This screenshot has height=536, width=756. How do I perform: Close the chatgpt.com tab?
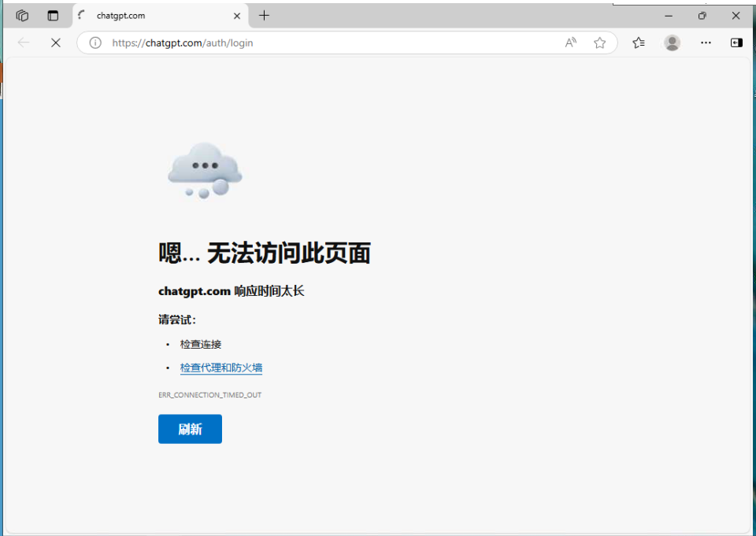(237, 16)
